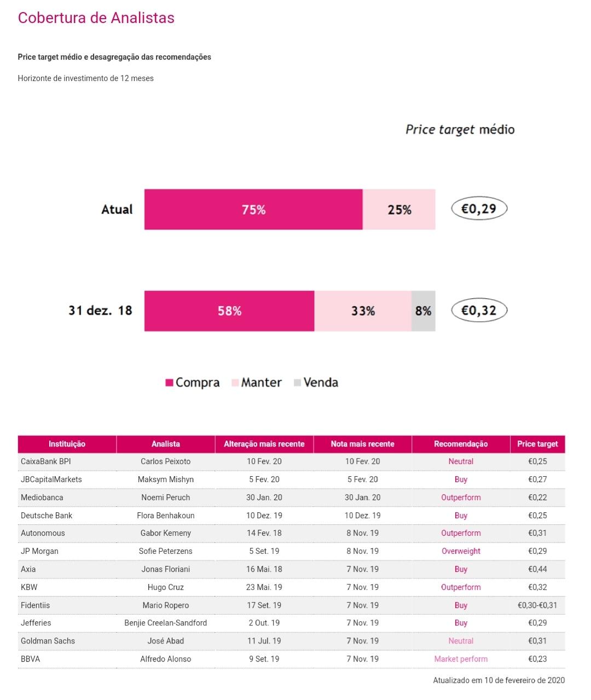Click JBCapitalMarkets' Buy recommendation

461,479
